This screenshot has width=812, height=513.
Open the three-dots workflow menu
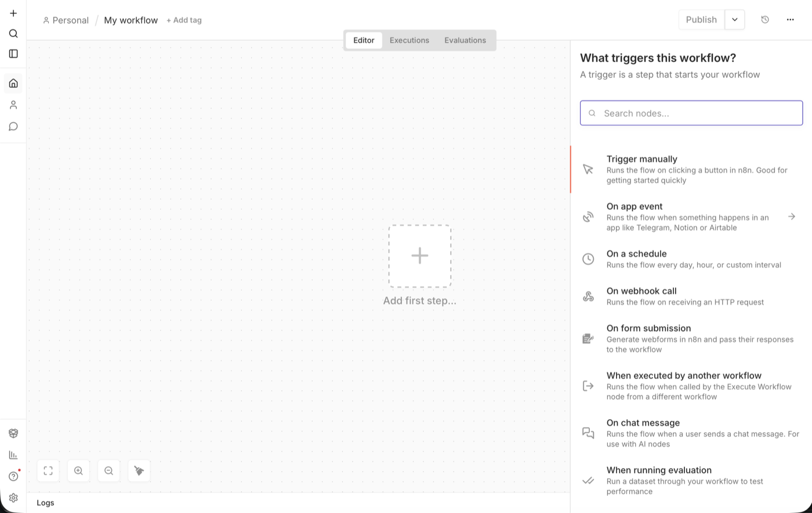click(x=791, y=20)
